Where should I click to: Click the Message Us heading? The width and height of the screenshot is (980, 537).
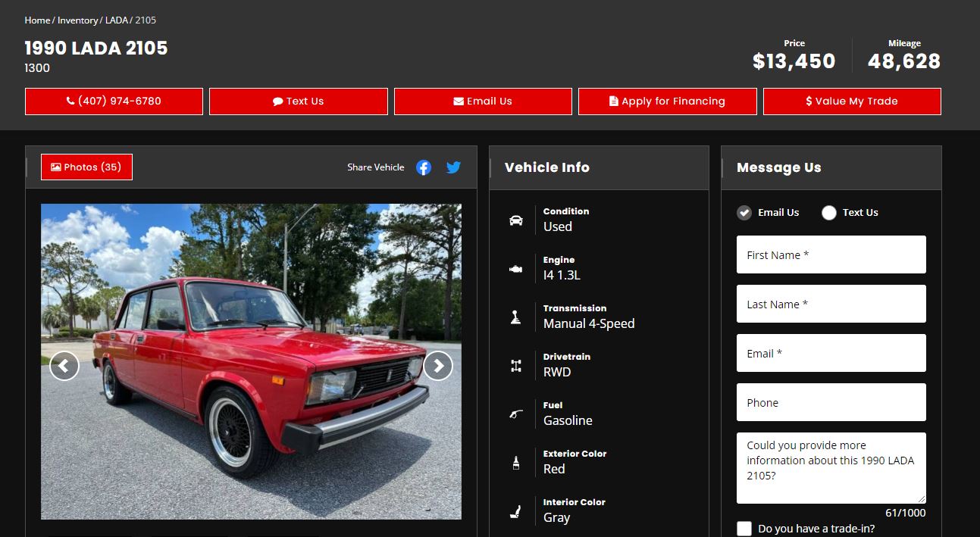(x=779, y=167)
